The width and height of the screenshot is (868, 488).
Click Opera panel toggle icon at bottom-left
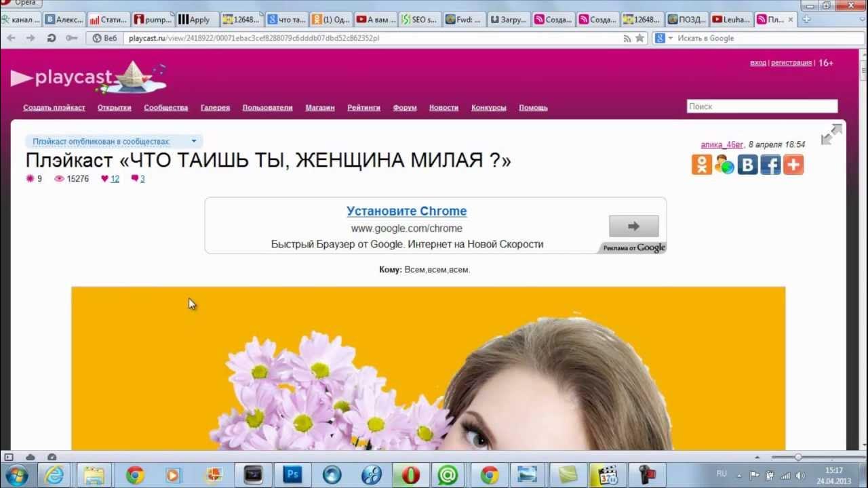coord(9,457)
